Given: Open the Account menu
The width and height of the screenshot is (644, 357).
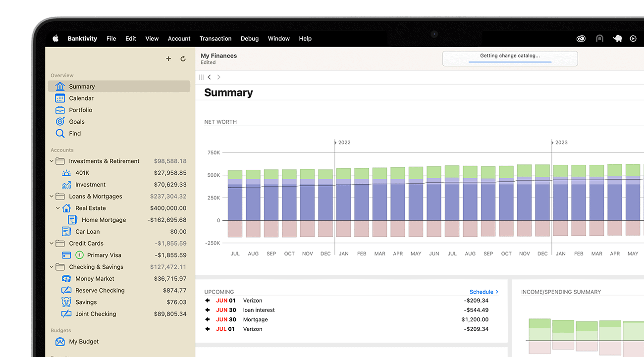Looking at the screenshot, I should point(179,39).
